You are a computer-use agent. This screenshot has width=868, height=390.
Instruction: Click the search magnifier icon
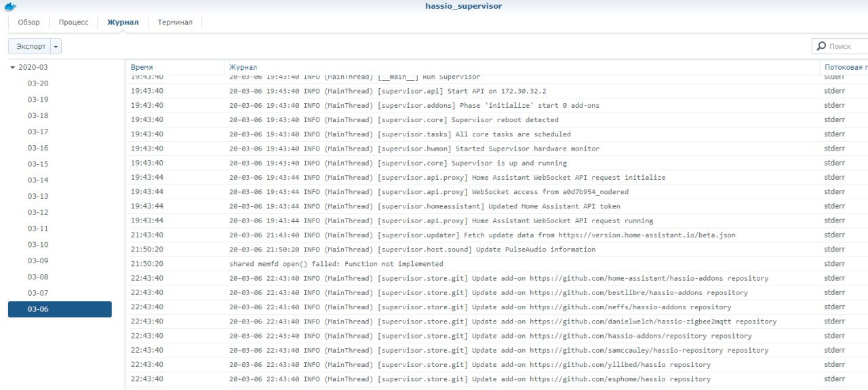pyautogui.click(x=821, y=46)
